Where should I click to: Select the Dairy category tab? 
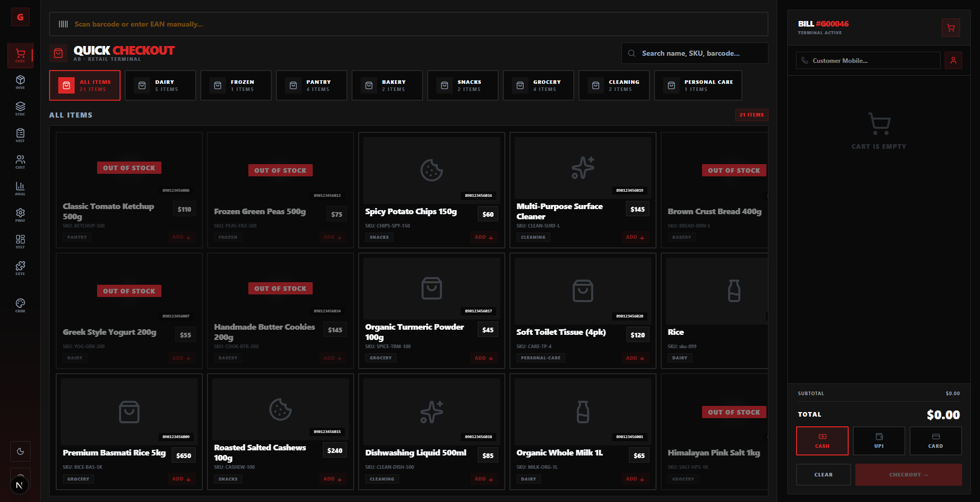point(160,85)
